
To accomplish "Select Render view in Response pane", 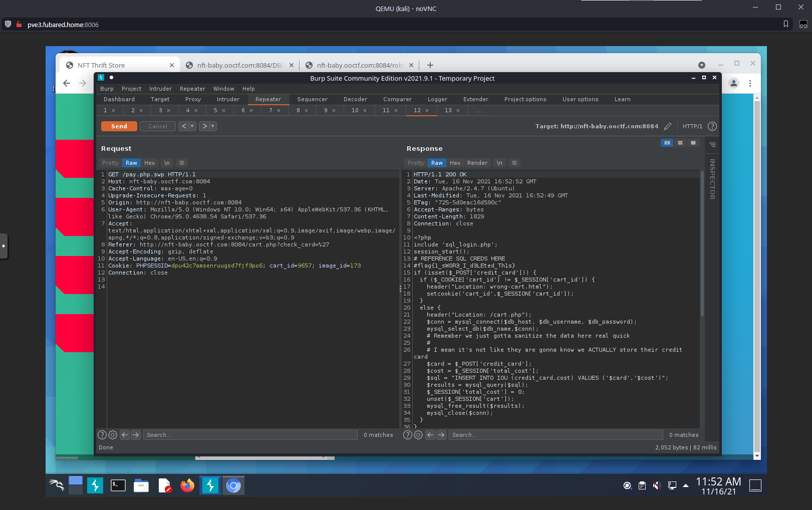I will (x=477, y=163).
